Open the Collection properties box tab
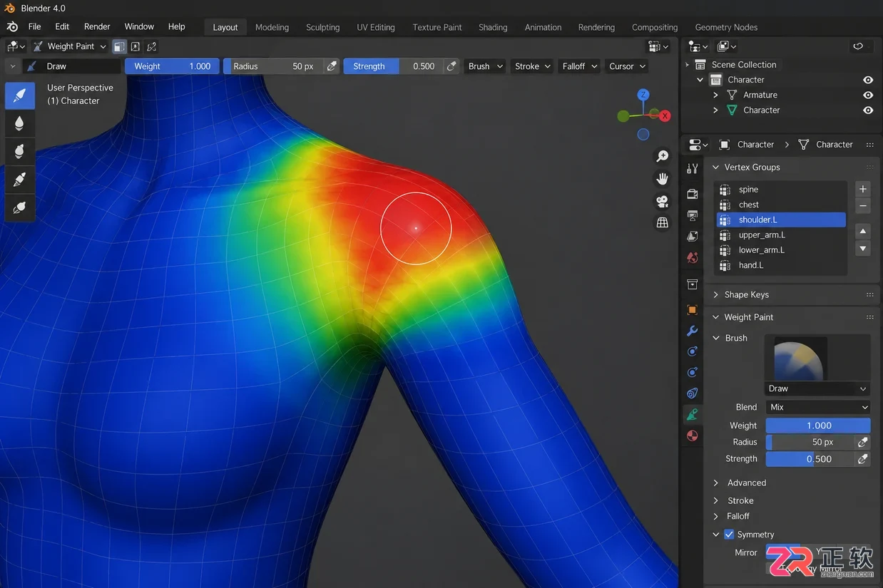Viewport: 883px width, 588px height. [692, 284]
